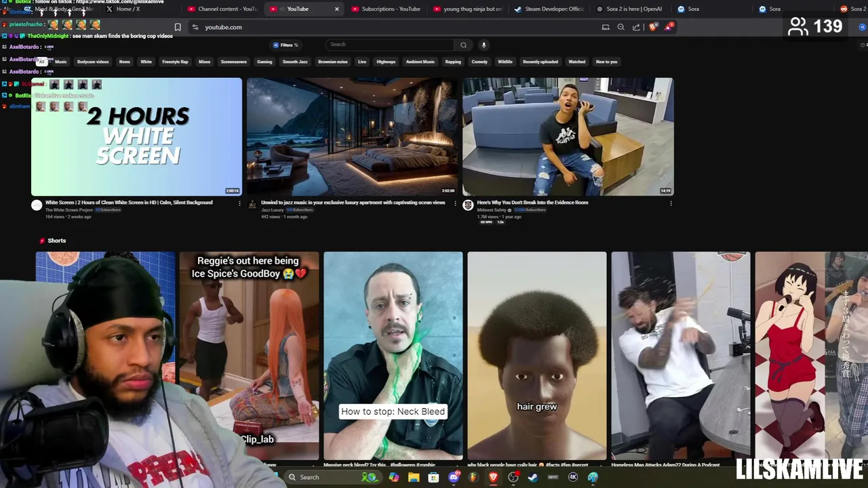868x488 pixels.
Task: Open Discord from the taskbar
Action: point(454,477)
